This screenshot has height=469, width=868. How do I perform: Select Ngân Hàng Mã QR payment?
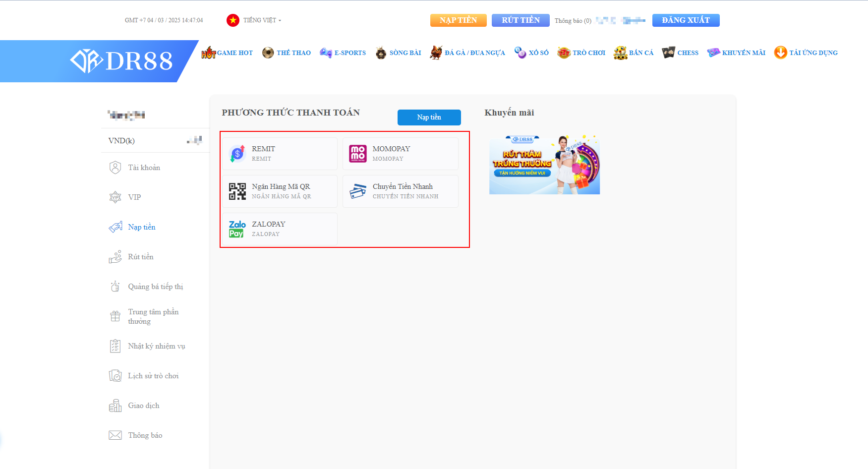(x=280, y=191)
